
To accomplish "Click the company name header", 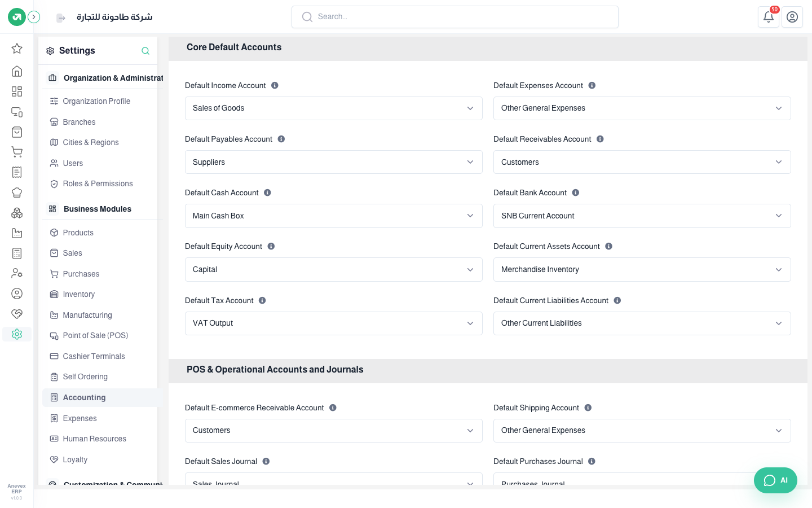I will (x=114, y=17).
